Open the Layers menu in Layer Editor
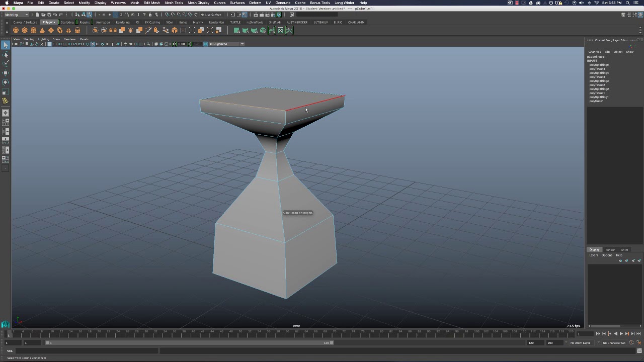Viewport: 644px width, 362px height. (x=594, y=255)
